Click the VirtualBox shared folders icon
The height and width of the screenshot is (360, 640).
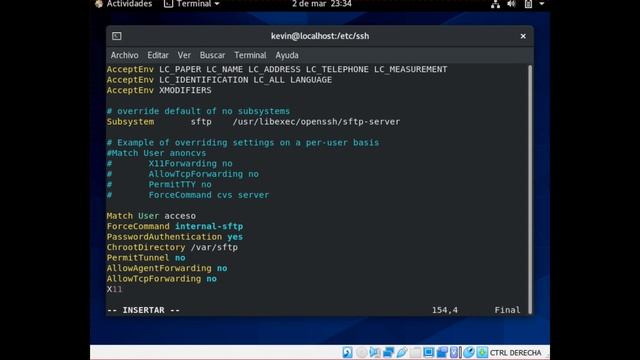coord(415,352)
